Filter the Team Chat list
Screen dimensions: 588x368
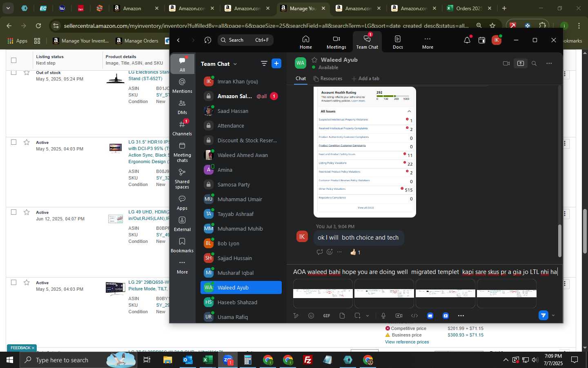pos(264,63)
